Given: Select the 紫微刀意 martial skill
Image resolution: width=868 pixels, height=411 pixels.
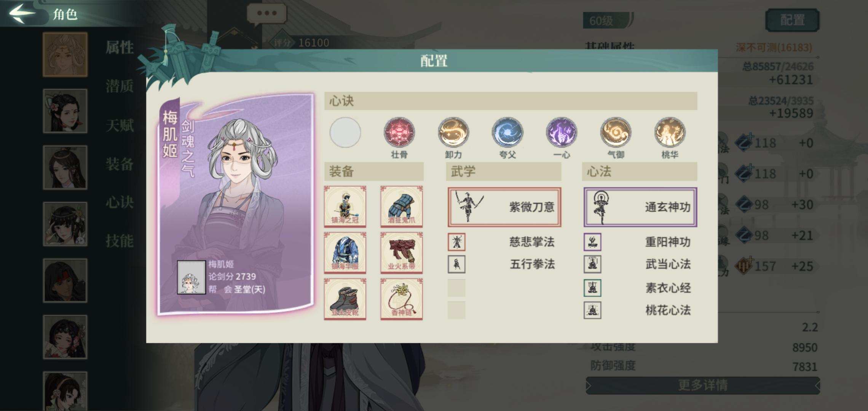Looking at the screenshot, I should [x=504, y=207].
